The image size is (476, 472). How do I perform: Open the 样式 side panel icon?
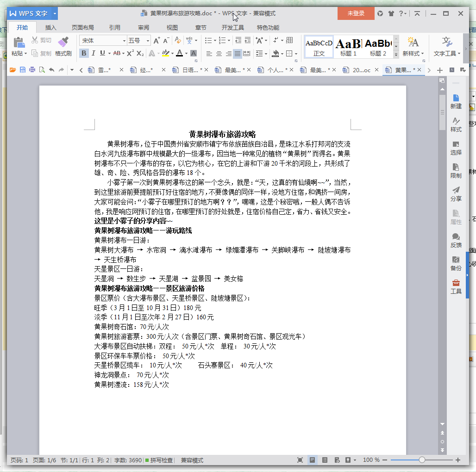tap(456, 124)
